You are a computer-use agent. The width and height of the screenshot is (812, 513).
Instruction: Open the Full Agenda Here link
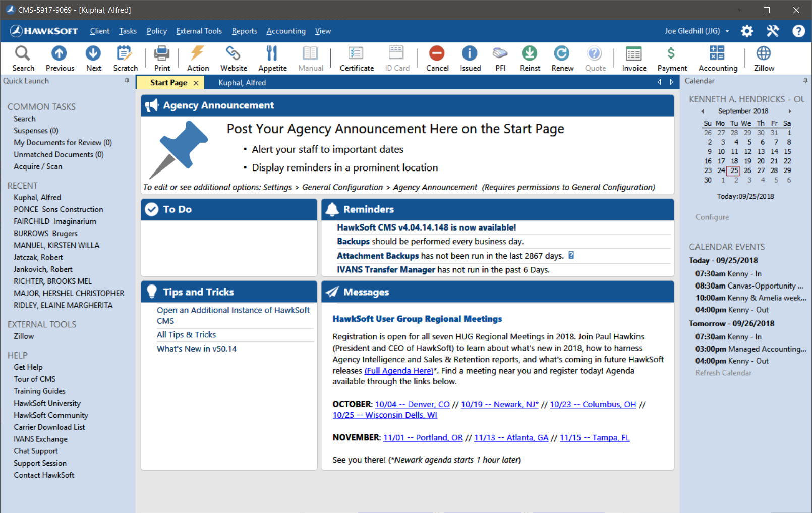(398, 371)
